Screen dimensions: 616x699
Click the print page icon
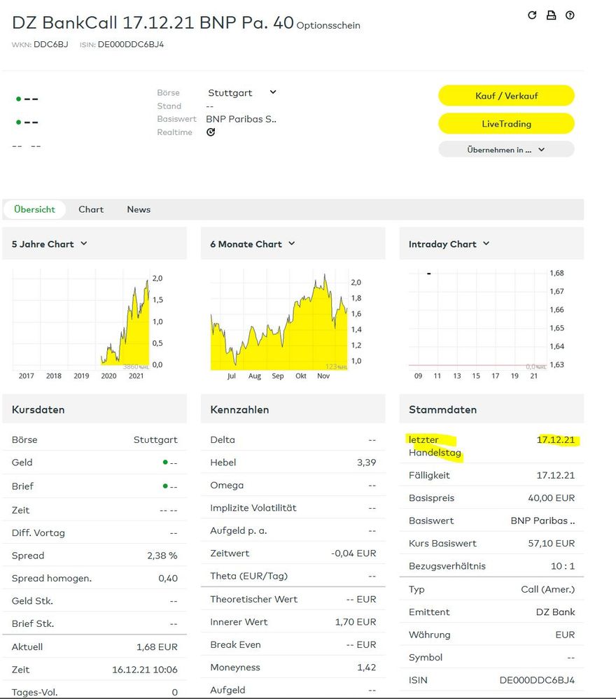551,15
